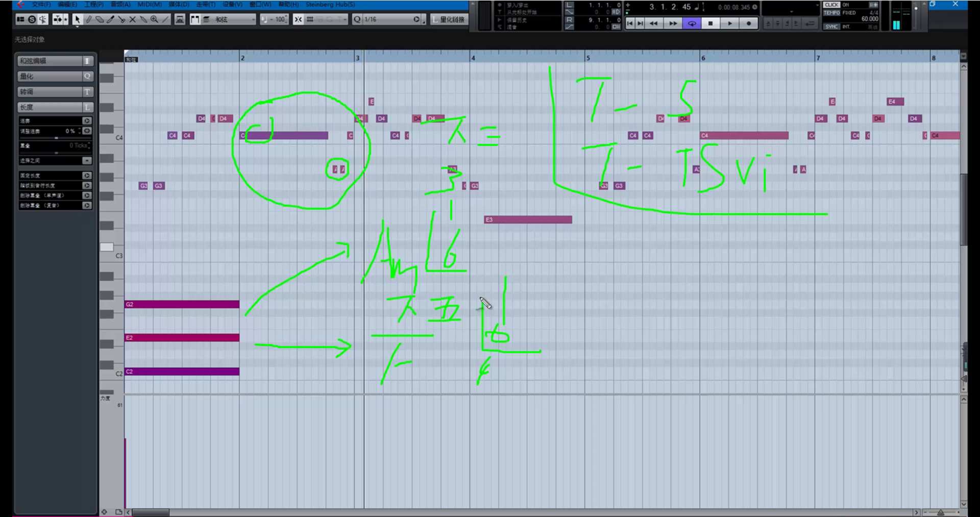Select the Split scissors tool

[121, 19]
